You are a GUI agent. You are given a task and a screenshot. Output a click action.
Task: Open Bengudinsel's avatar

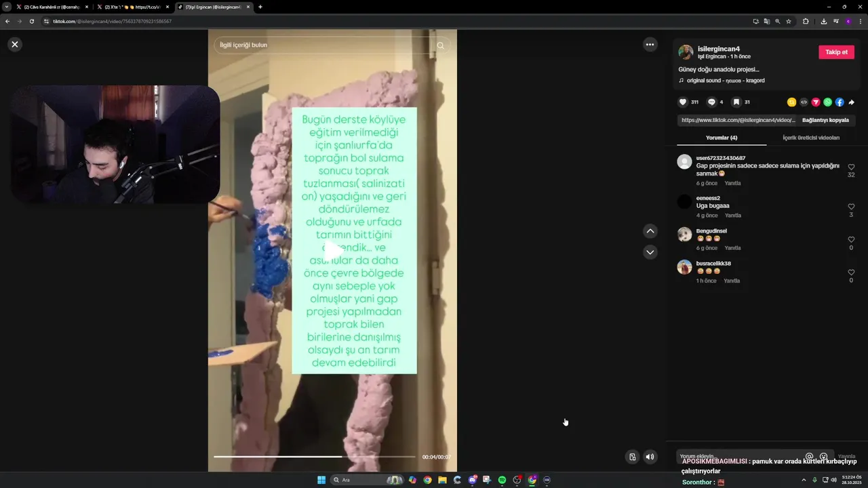coord(684,234)
